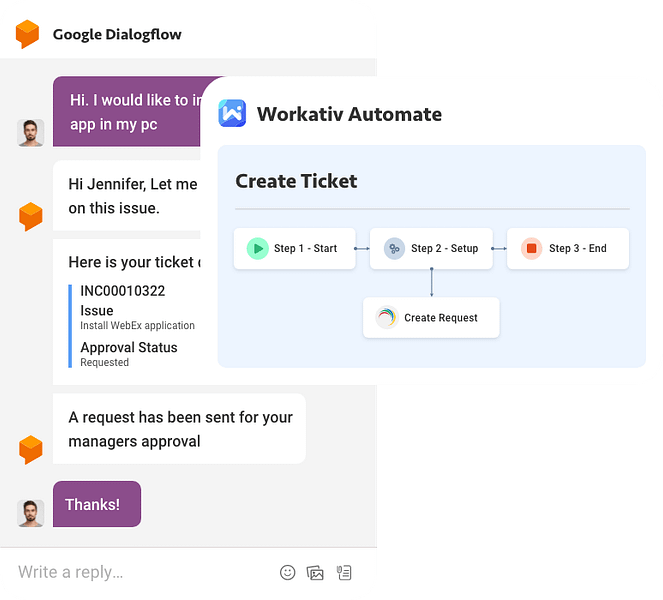This screenshot has width=663, height=600.
Task: Click the file attachment icon in reply bar
Action: pos(344,573)
